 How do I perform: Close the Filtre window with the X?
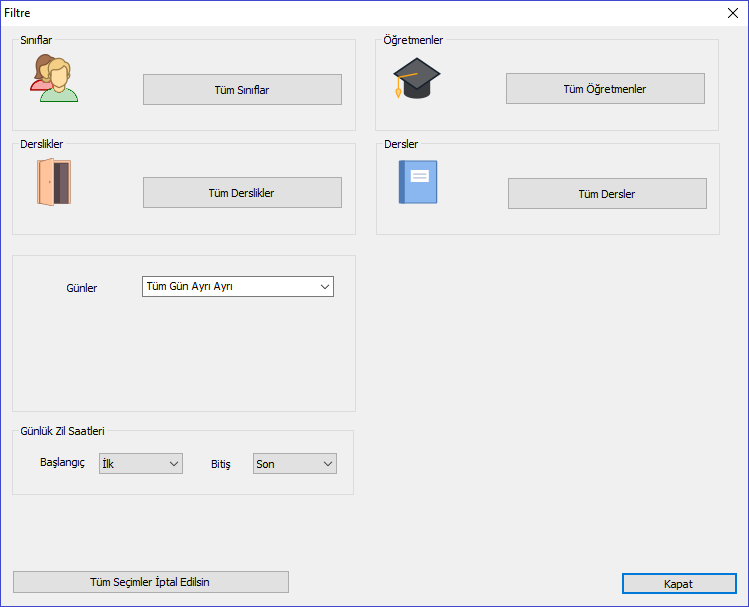pyautogui.click(x=733, y=13)
